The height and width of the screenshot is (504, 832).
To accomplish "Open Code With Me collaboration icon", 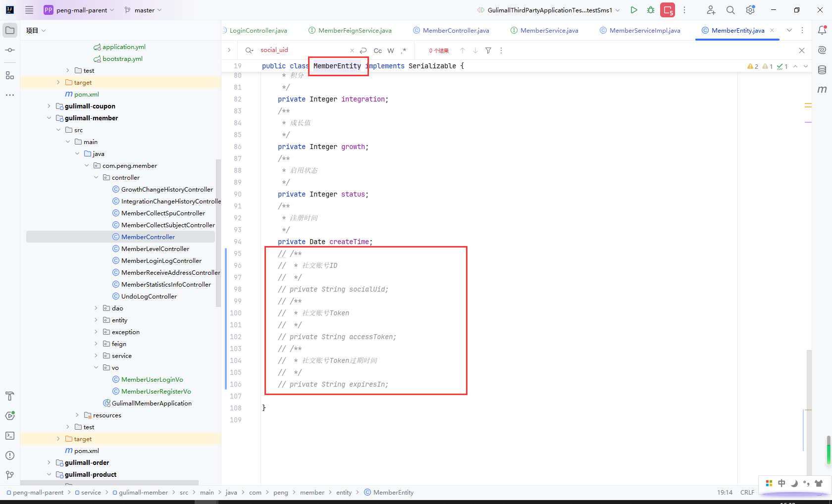I will [x=711, y=10].
